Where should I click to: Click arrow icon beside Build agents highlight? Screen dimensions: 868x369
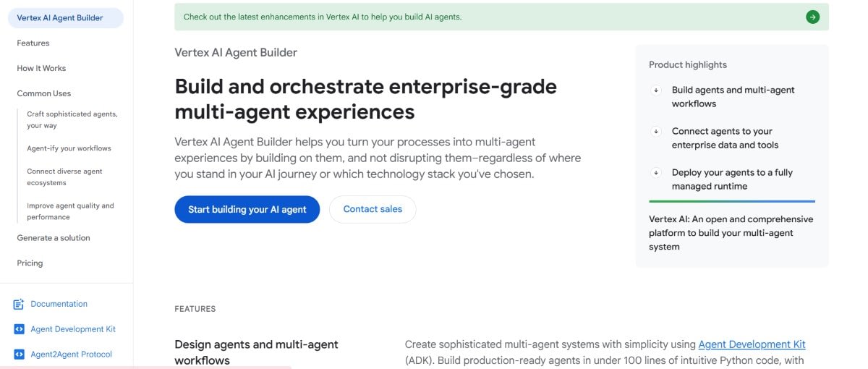656,90
